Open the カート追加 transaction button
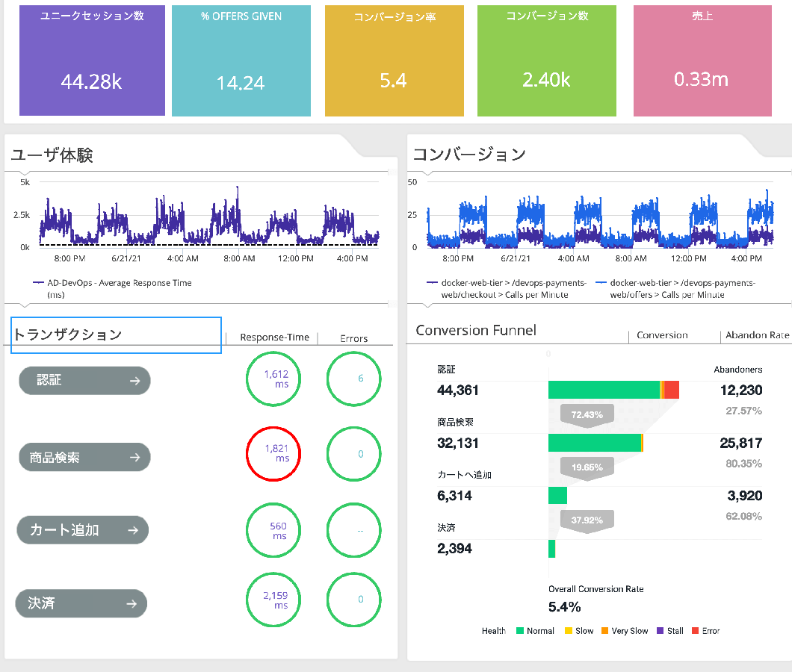 coord(83,530)
